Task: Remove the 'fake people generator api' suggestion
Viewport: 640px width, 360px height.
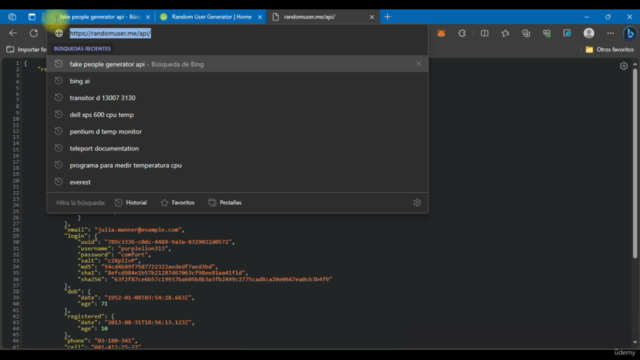Action: [418, 64]
